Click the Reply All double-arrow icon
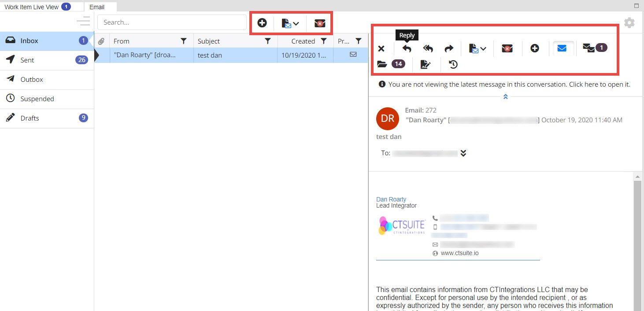 click(428, 49)
